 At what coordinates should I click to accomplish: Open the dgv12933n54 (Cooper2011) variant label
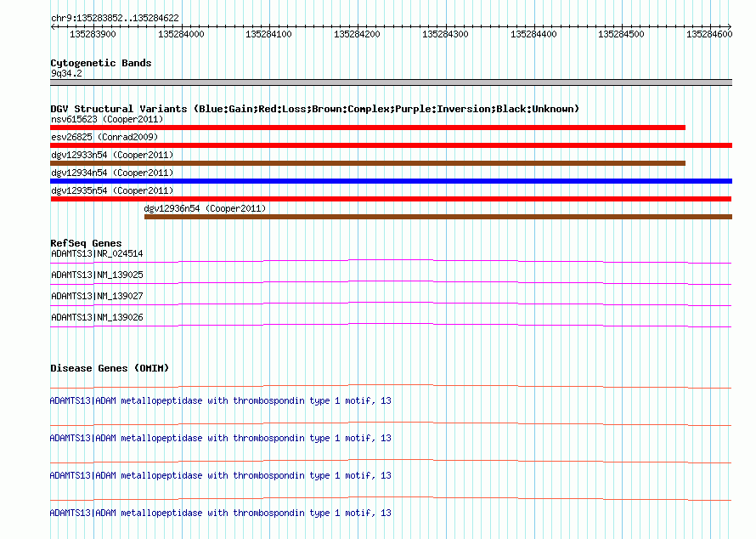click(112, 155)
